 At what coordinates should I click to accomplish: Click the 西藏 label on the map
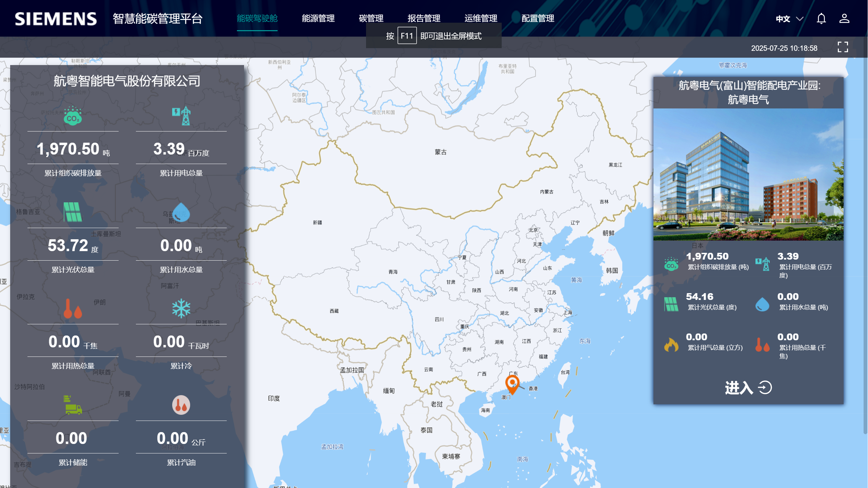pos(334,311)
